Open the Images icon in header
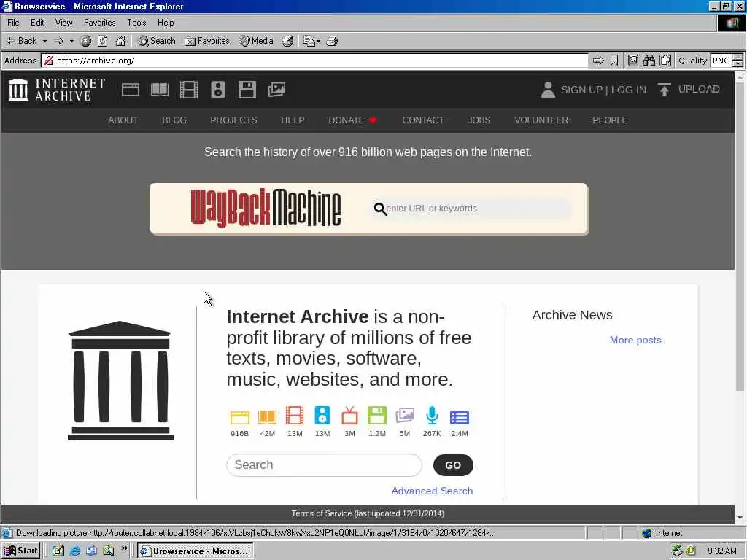 click(x=276, y=90)
